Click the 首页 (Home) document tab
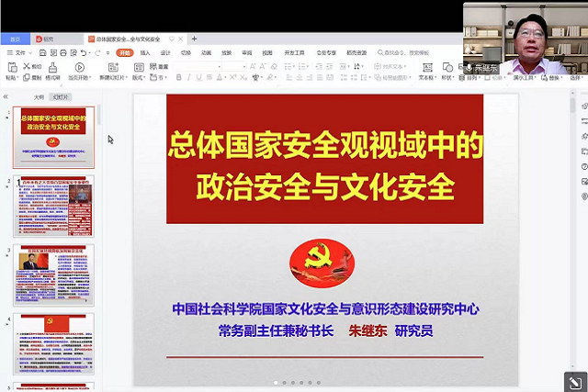Viewport: 588px width, 392px height. point(15,39)
